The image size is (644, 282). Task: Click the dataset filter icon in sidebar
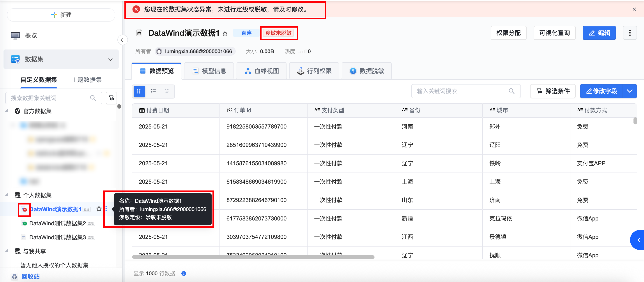[x=111, y=98]
